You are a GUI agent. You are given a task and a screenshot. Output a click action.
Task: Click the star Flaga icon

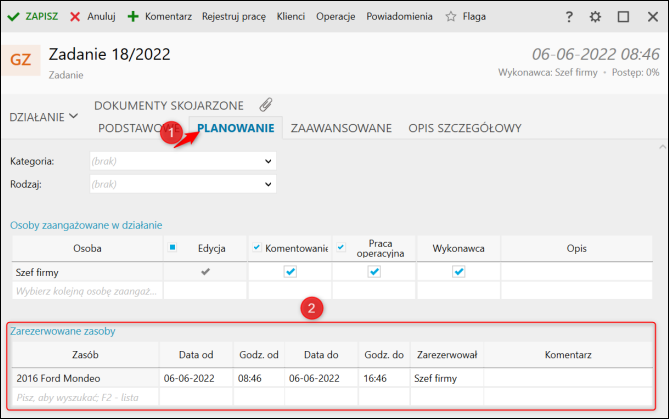pos(451,17)
